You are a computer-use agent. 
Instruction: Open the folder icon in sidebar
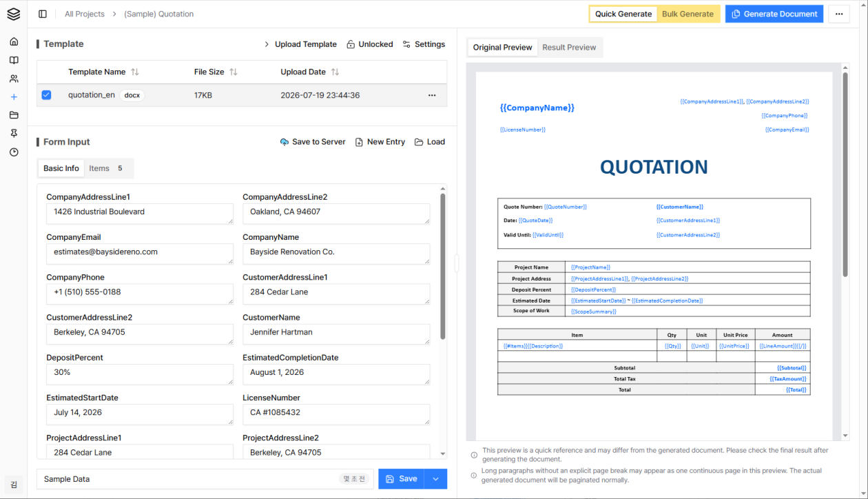pyautogui.click(x=14, y=115)
